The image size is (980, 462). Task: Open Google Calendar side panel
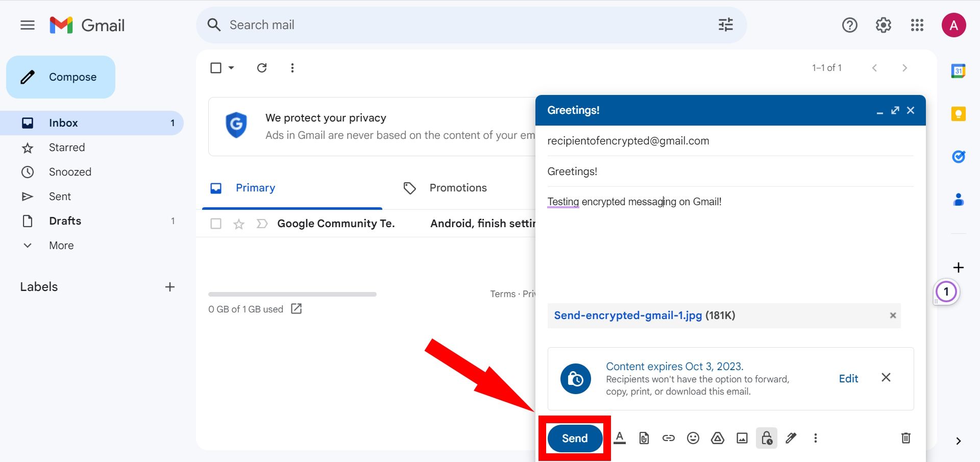pos(958,71)
